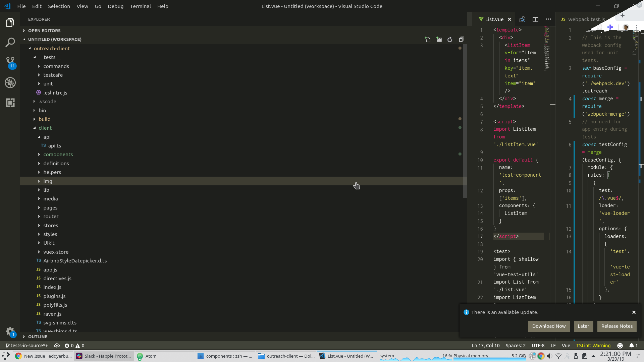The image size is (644, 362).
Task: Open Source Control view with 11 changes
Action: pyautogui.click(x=10, y=62)
